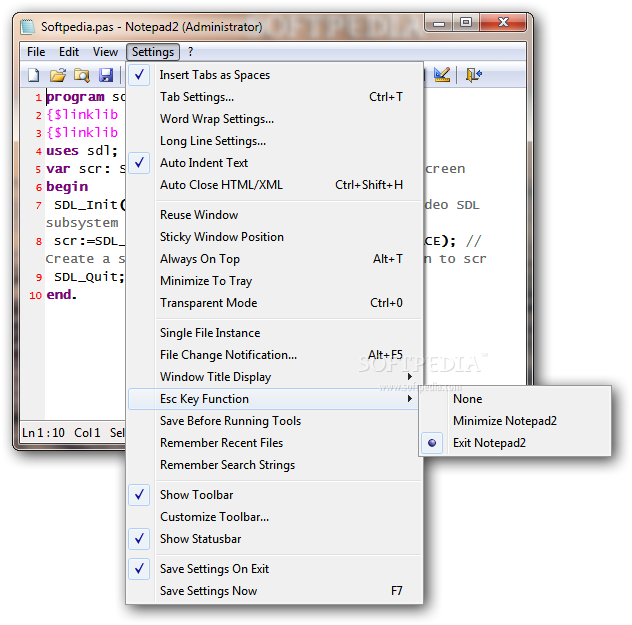Click the Notepad2 title bar app icon

point(28,27)
